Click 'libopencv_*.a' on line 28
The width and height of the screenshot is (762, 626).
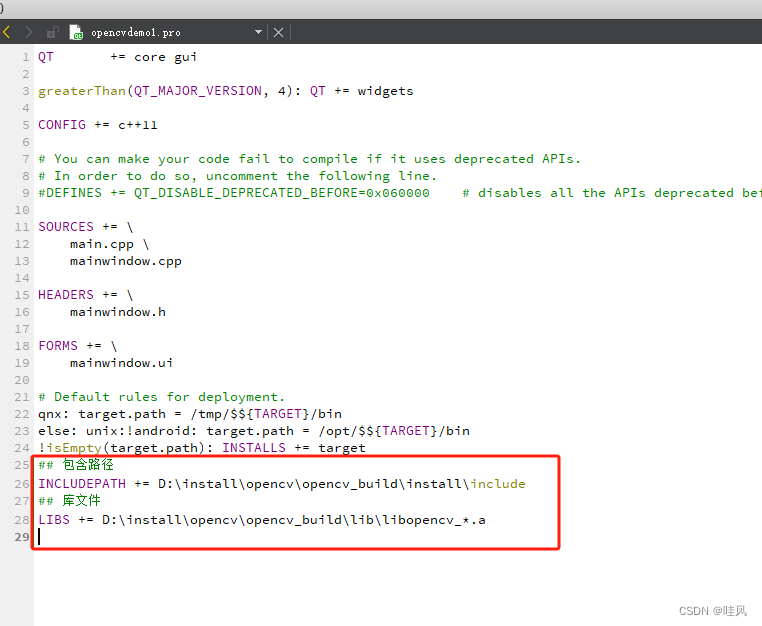(x=434, y=520)
